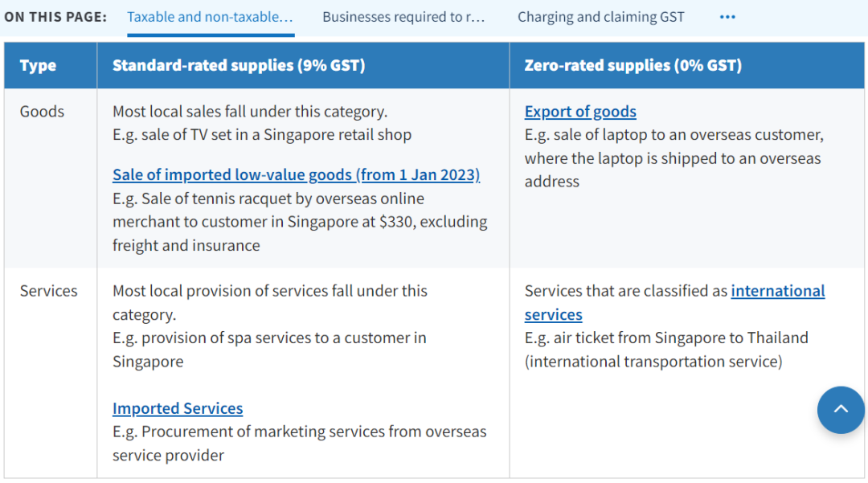
Task: Click 'Zero-rated supplies (0% GST)' header
Action: pyautogui.click(x=633, y=66)
